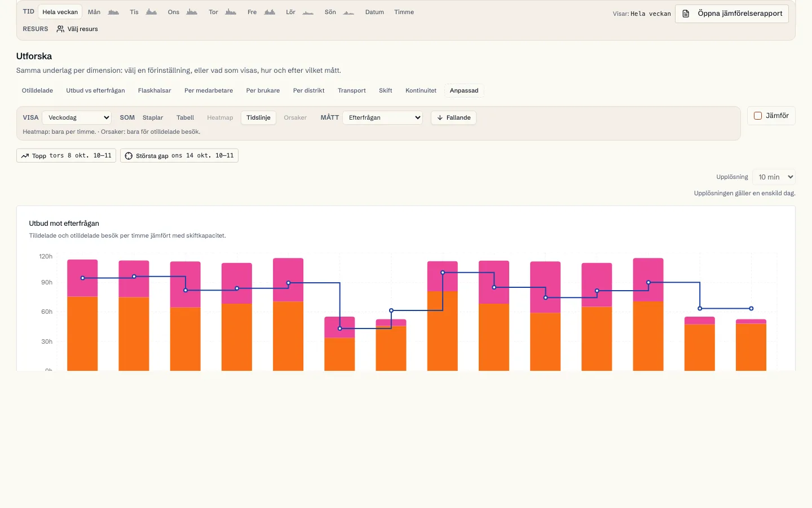The height and width of the screenshot is (508, 812).
Task: Click the tallest pink bar segment
Action: click(545, 287)
